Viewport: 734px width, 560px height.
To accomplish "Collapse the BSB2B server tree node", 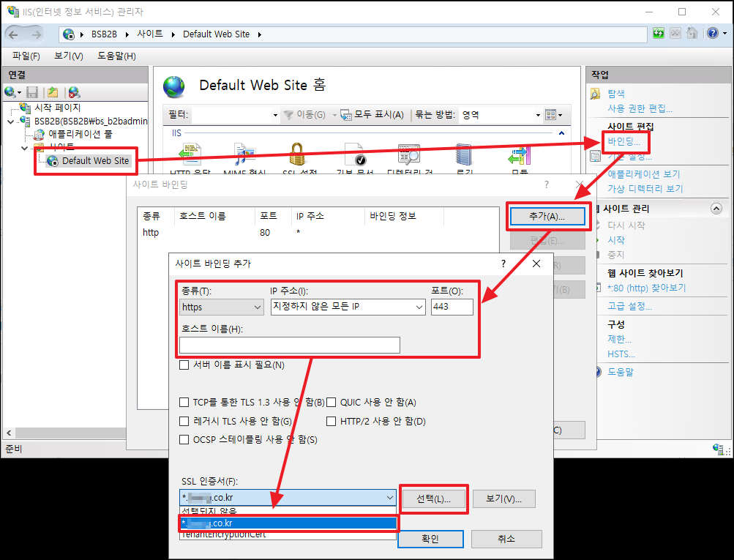I will click(11, 122).
